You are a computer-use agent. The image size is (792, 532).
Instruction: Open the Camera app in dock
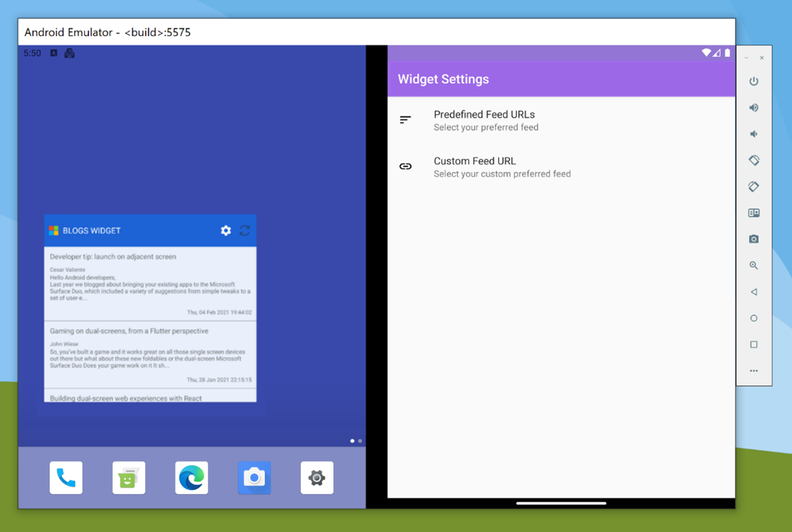point(254,478)
